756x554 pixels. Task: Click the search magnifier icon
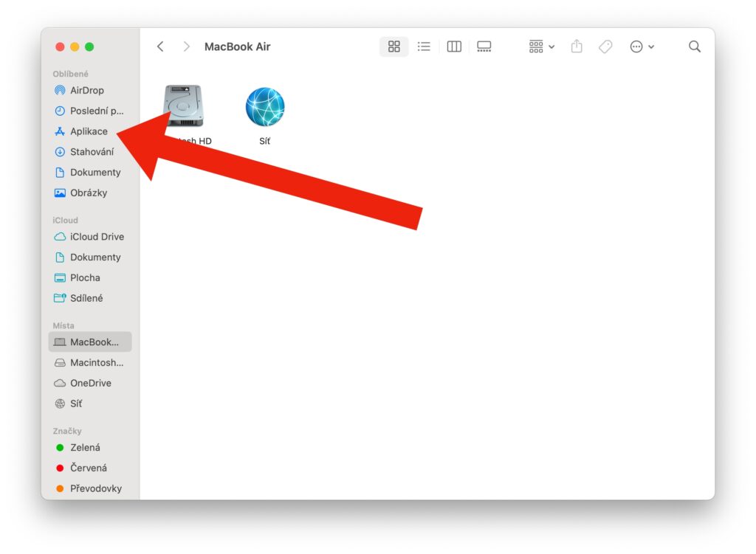pos(695,46)
